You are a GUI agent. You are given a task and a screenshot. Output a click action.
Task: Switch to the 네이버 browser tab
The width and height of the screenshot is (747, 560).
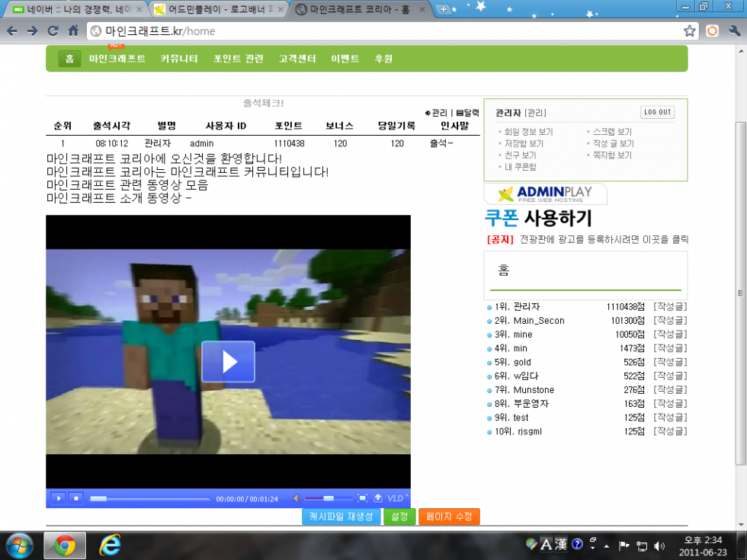click(75, 9)
